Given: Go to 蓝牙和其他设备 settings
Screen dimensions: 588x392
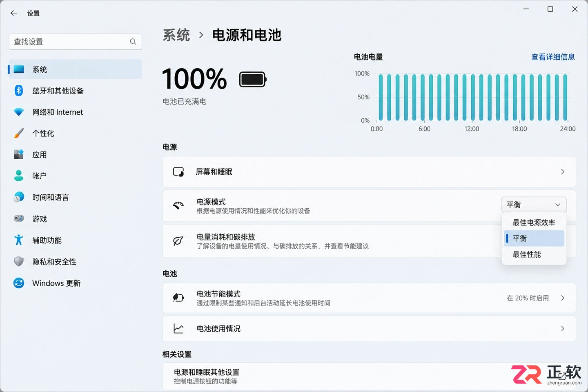Looking at the screenshot, I should pyautogui.click(x=75, y=91).
